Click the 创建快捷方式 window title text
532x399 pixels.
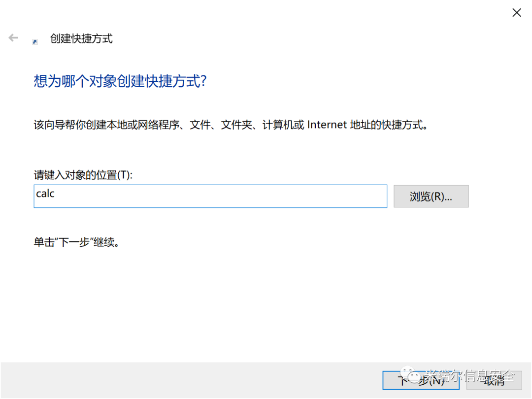pyautogui.click(x=81, y=39)
